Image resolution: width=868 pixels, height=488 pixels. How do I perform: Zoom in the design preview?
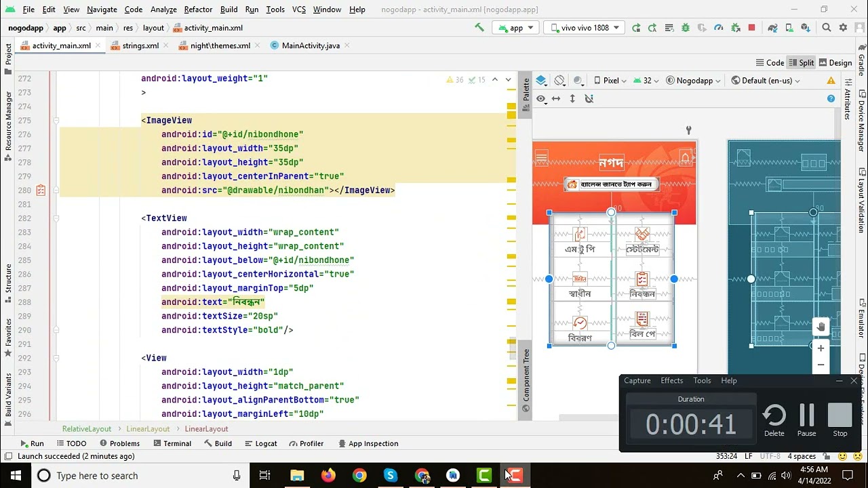click(821, 348)
